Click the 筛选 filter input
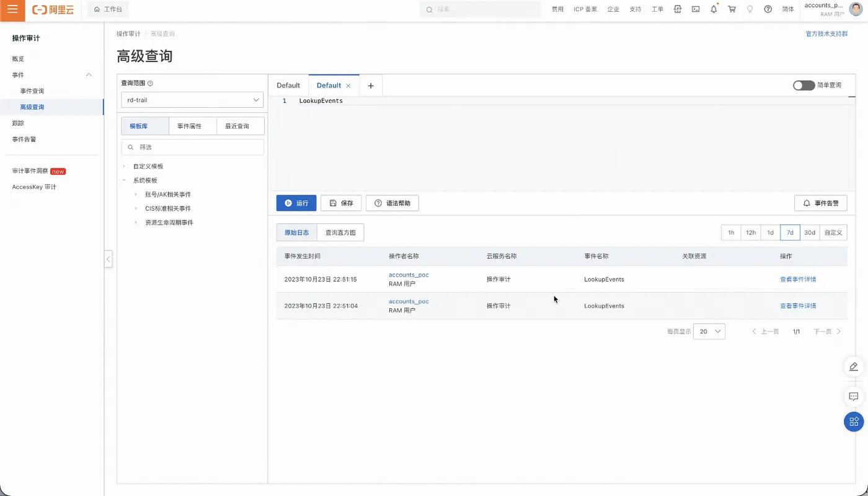The image size is (868, 496). pyautogui.click(x=192, y=148)
